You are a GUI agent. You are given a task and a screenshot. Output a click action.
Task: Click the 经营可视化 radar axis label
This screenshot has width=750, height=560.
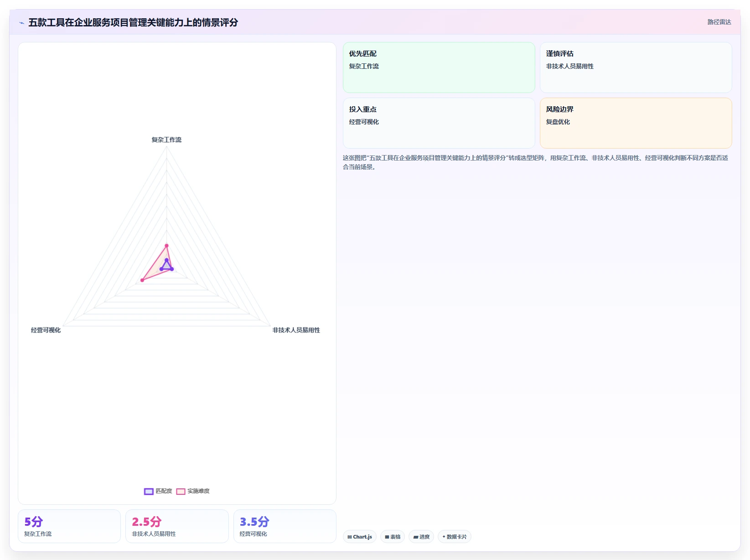pos(46,330)
